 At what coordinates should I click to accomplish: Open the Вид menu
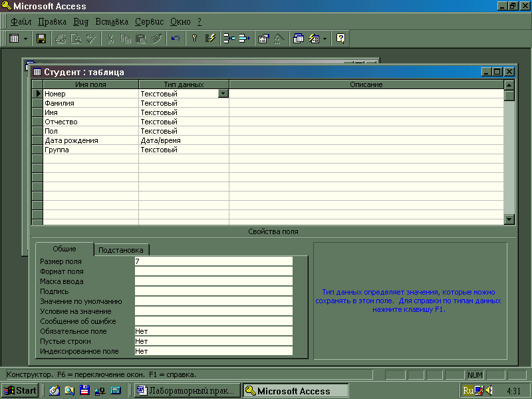tap(80, 22)
